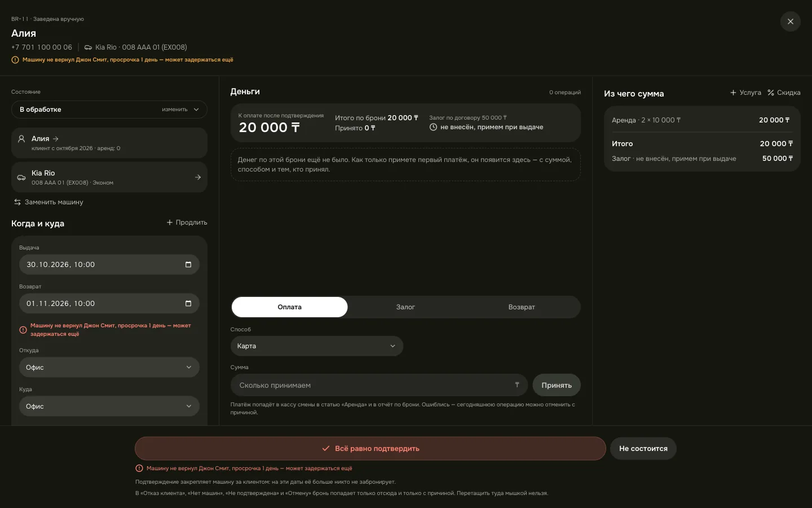Open calendar picker for Выдача date

188,265
